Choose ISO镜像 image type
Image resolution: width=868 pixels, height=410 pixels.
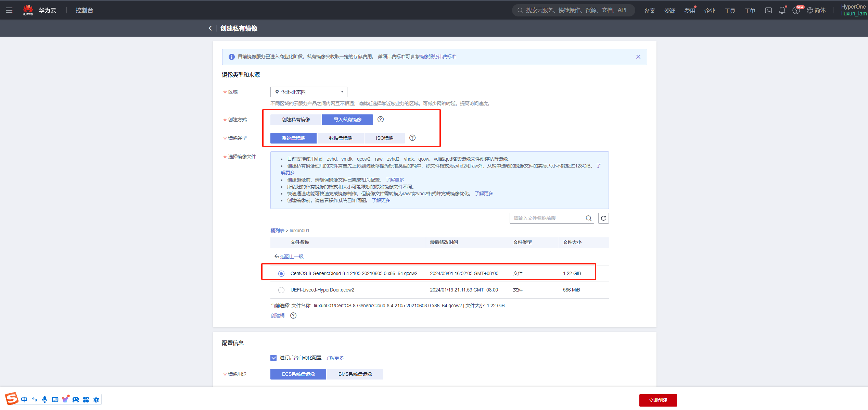point(385,138)
